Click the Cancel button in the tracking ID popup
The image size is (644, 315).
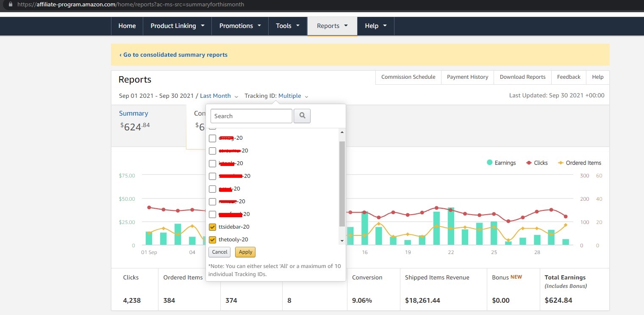(x=219, y=252)
